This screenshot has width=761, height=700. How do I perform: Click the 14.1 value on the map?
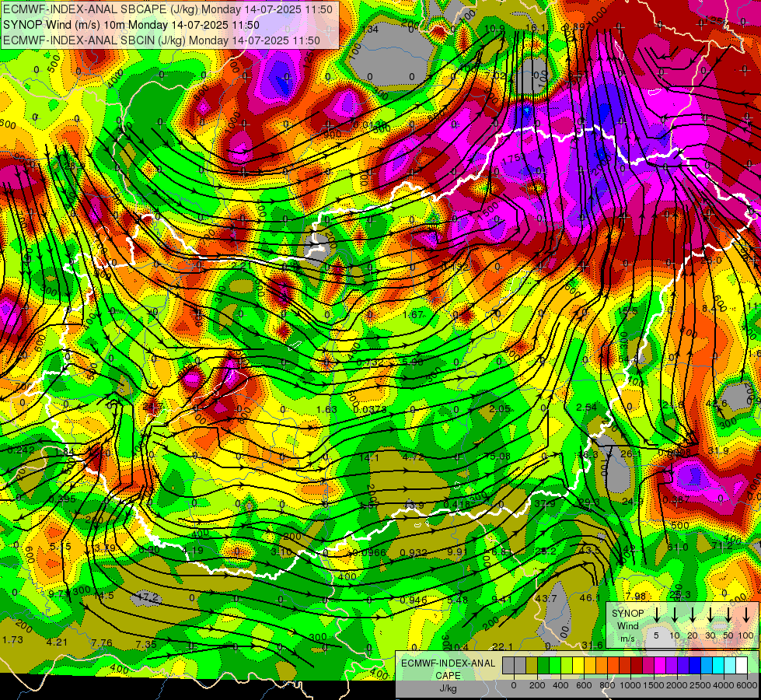pos(369,457)
